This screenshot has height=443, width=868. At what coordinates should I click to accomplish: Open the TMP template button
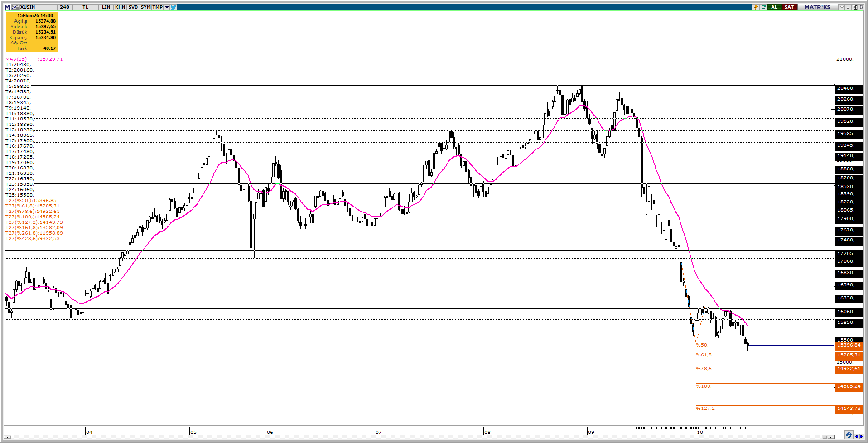(x=158, y=7)
